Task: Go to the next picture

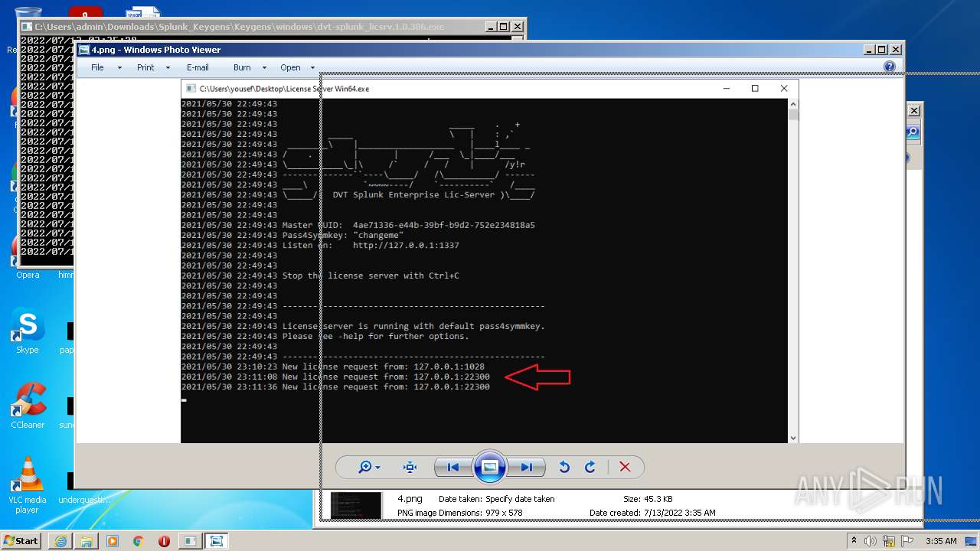Action: (x=527, y=467)
